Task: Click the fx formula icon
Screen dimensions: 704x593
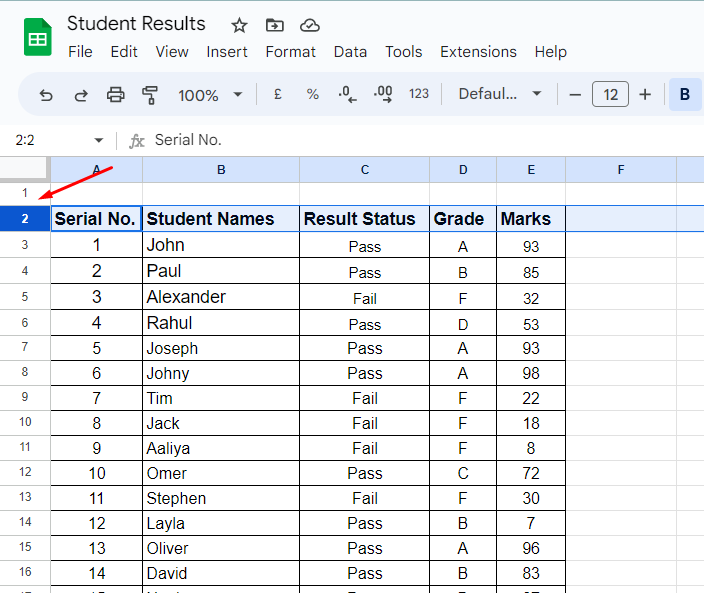Action: pyautogui.click(x=136, y=141)
